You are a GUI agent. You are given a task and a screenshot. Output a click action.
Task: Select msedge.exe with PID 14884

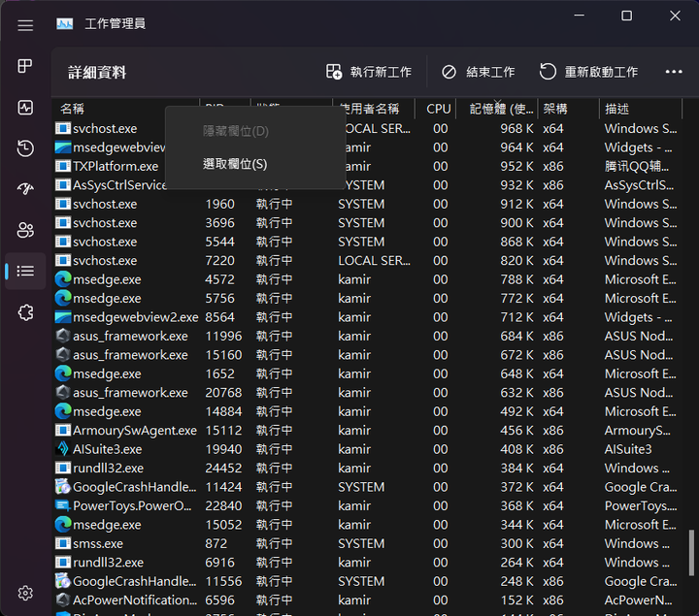point(366,411)
